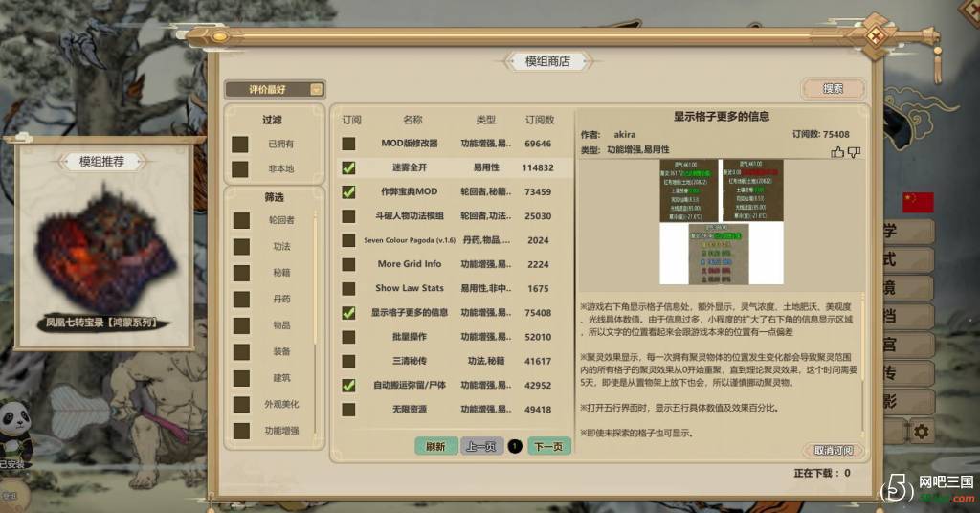The width and height of the screenshot is (980, 513).
Task: Click the page number 1 indicator
Action: (x=514, y=446)
